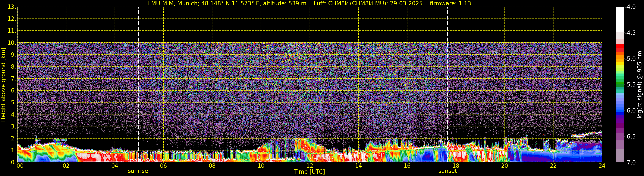
Task: Click height axis tick label '5.'
Action: (x=13, y=103)
